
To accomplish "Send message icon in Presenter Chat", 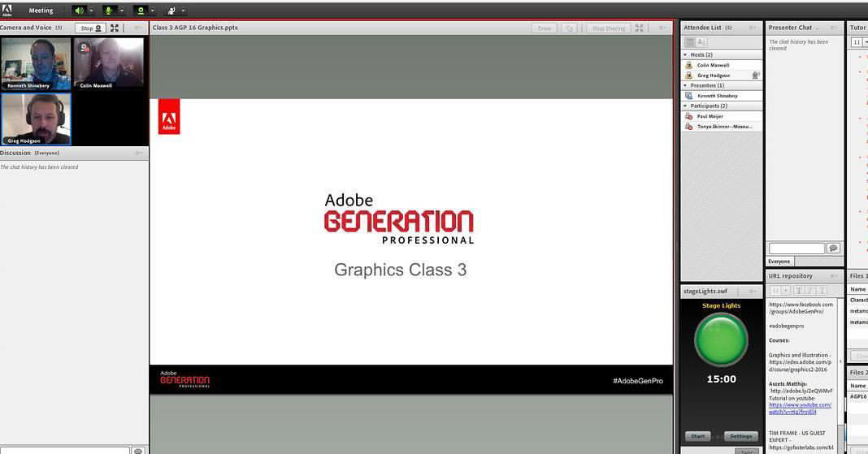I will tap(833, 249).
